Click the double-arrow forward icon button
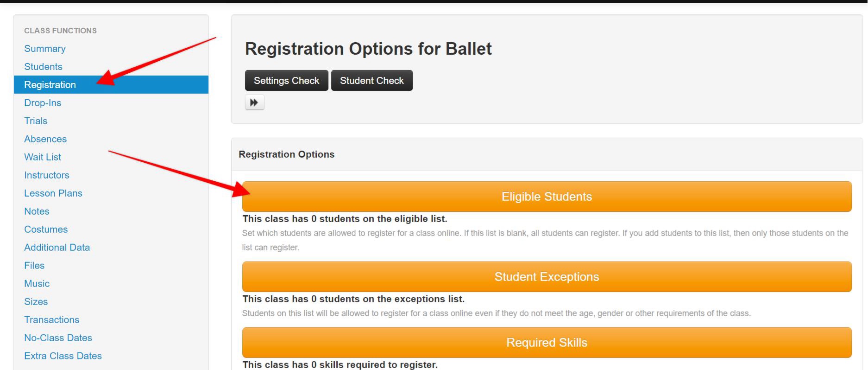Viewport: 868px width, 370px height. 254,102
